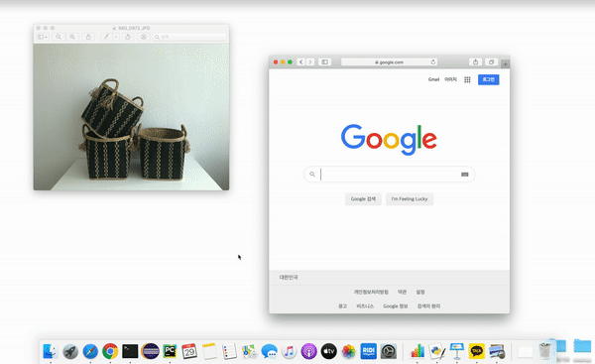Launch KakaoTalk from the Dock

click(477, 351)
